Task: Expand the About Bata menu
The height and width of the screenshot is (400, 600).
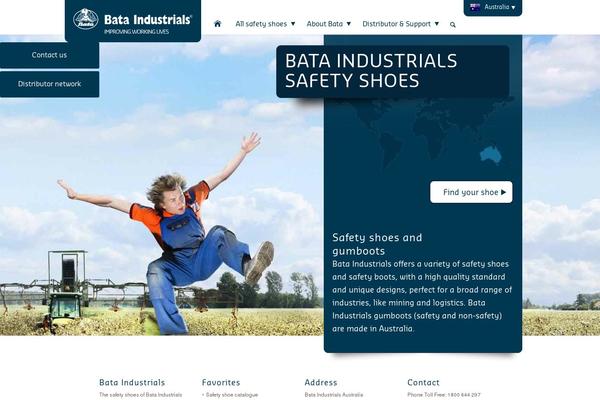Action: pyautogui.click(x=329, y=24)
